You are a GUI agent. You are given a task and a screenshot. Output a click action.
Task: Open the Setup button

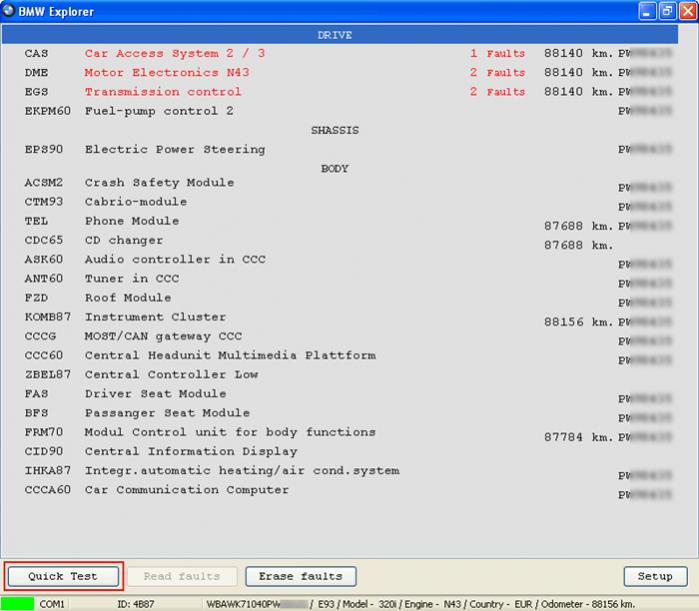pos(655,576)
